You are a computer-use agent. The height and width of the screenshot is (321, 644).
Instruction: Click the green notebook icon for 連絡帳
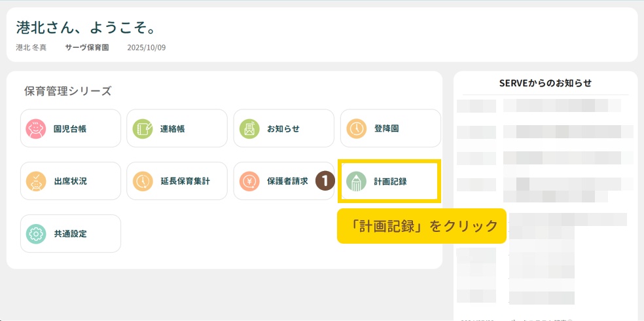tap(143, 128)
